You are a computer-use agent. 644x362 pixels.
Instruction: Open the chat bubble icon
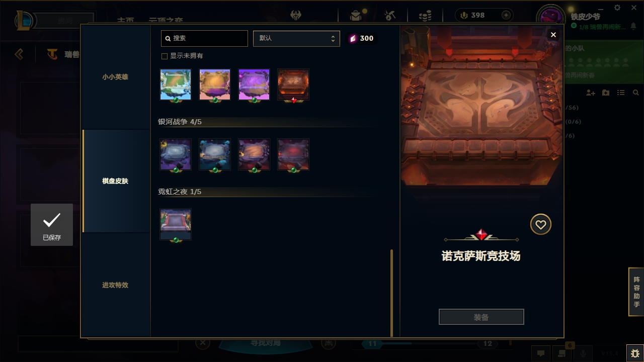(541, 353)
